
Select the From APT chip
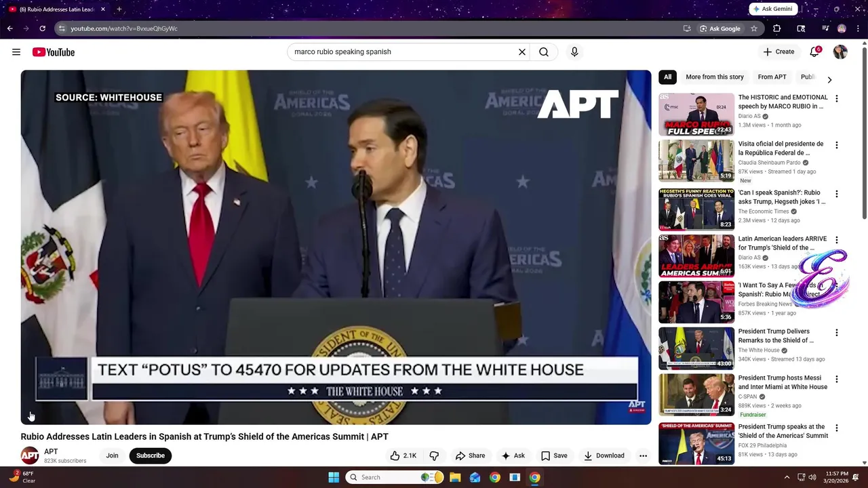coord(772,77)
